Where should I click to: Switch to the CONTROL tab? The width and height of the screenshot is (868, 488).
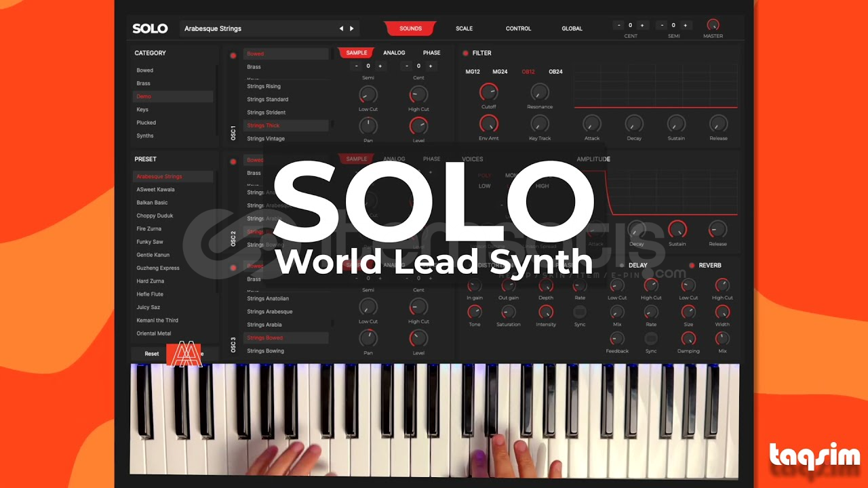(519, 28)
